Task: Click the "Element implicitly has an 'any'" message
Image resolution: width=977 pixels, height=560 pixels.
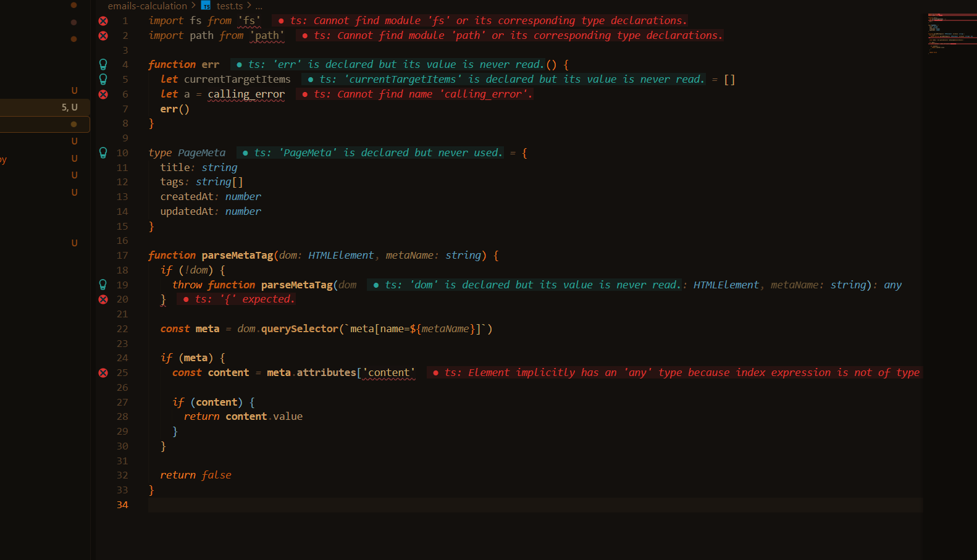Action: (674, 372)
